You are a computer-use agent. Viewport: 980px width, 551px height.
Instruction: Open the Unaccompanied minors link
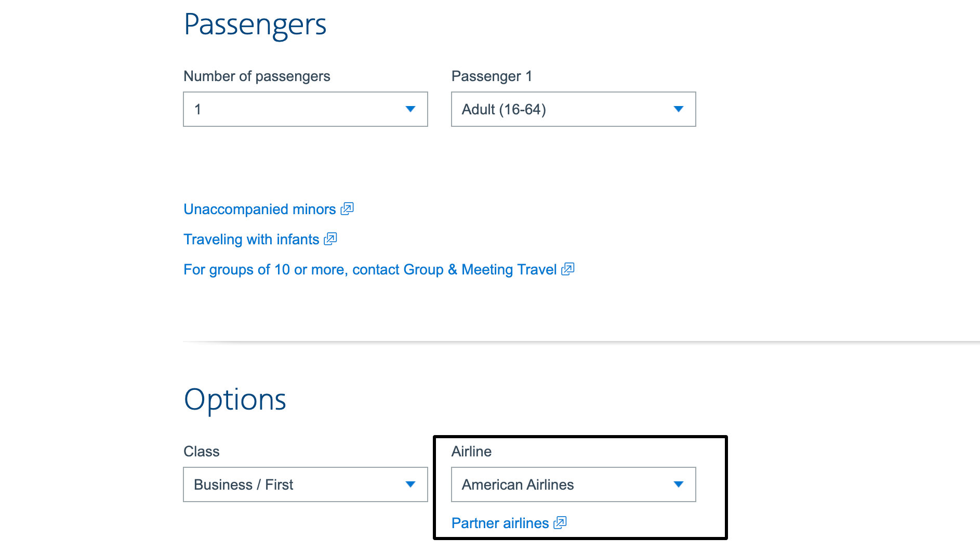[260, 209]
